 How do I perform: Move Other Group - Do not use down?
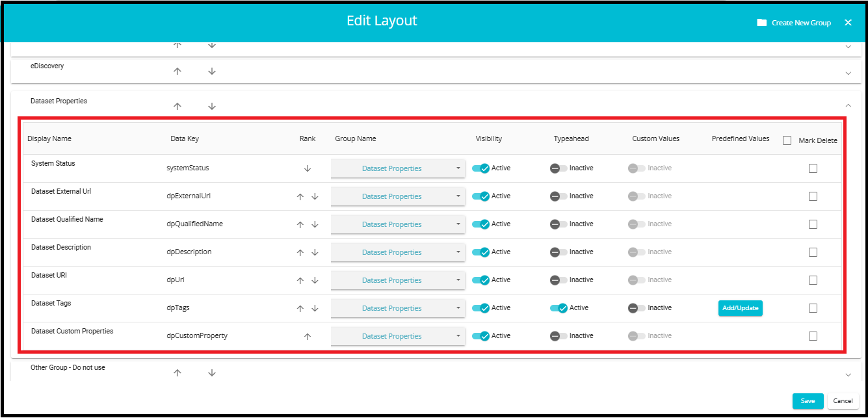pos(212,373)
